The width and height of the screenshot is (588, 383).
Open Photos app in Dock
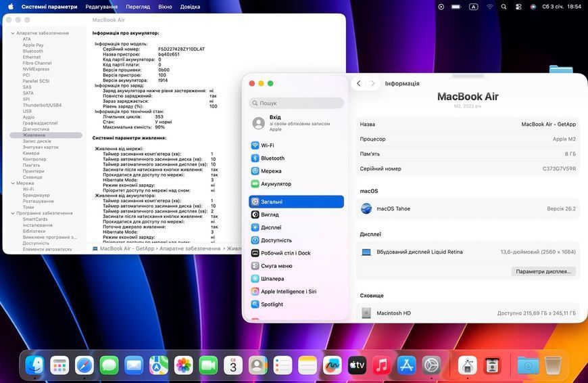point(183,365)
